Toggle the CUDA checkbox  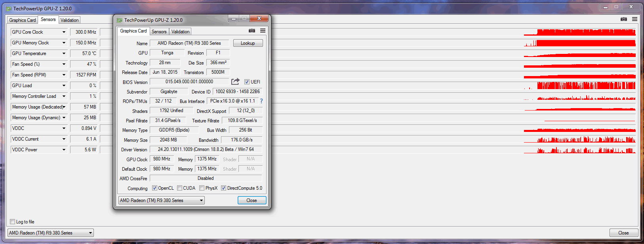pos(179,188)
